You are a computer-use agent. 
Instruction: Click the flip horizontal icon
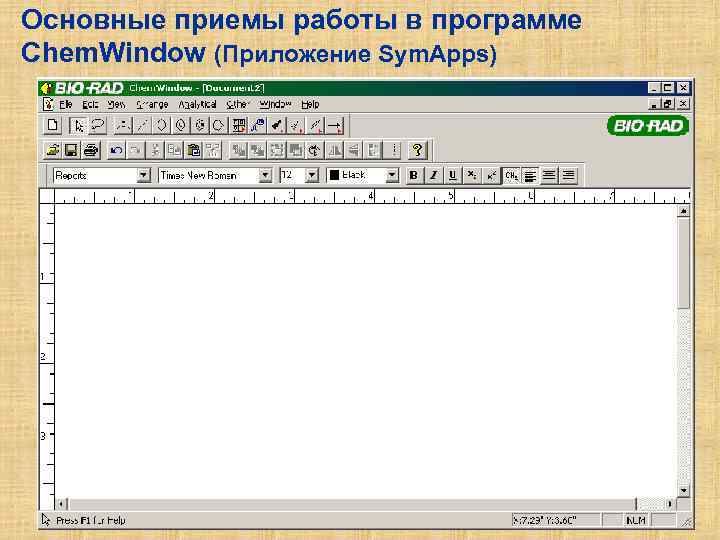pyautogui.click(x=335, y=150)
